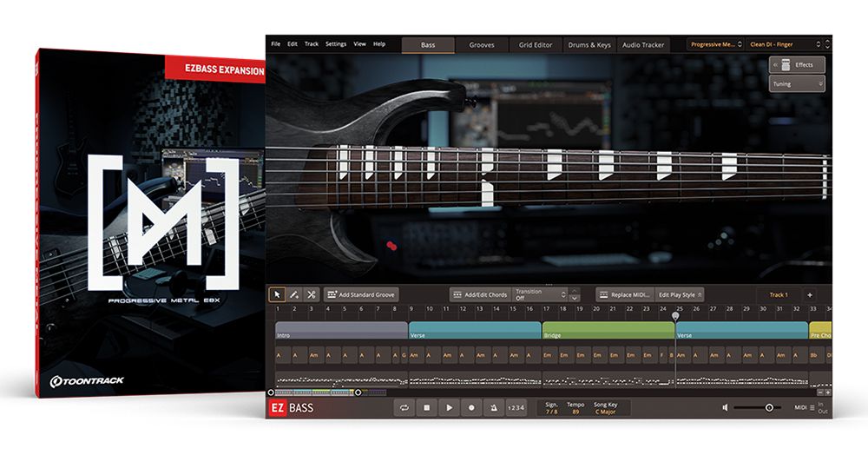Switch to the Audio Tracker tab
868x455 pixels.
[642, 45]
